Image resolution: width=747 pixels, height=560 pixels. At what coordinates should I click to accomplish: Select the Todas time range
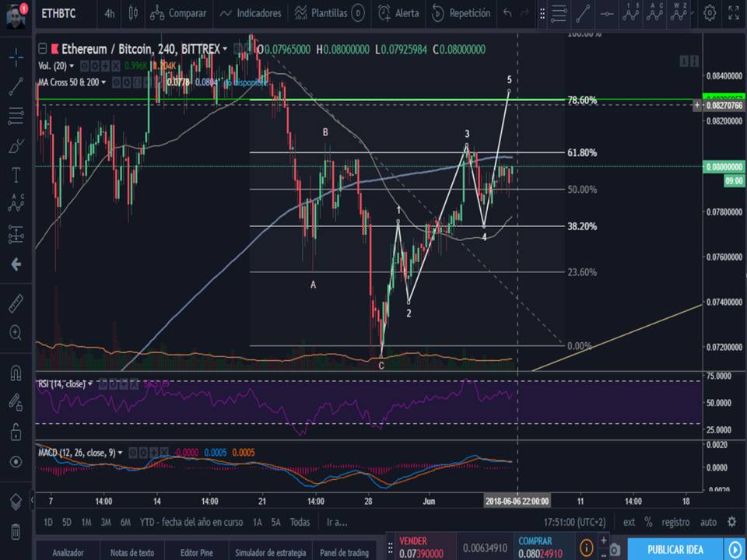click(300, 523)
